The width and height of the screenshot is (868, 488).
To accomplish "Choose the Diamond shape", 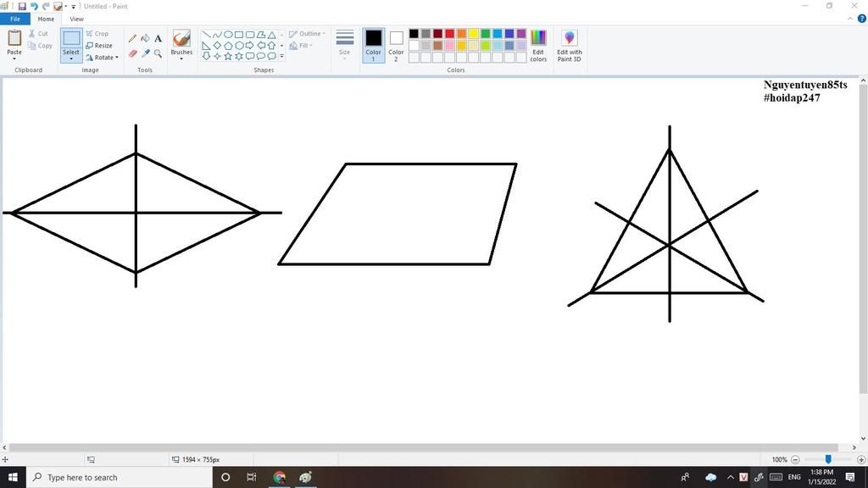I will [217, 46].
